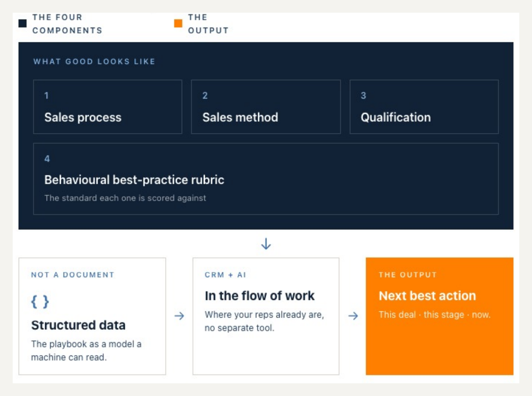Click the Structured data card heading

click(78, 325)
